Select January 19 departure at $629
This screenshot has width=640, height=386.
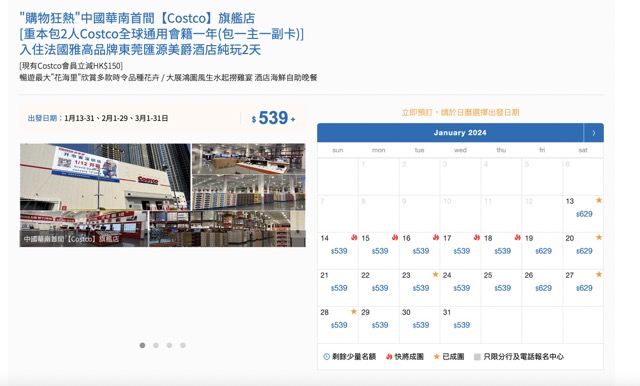(542, 251)
